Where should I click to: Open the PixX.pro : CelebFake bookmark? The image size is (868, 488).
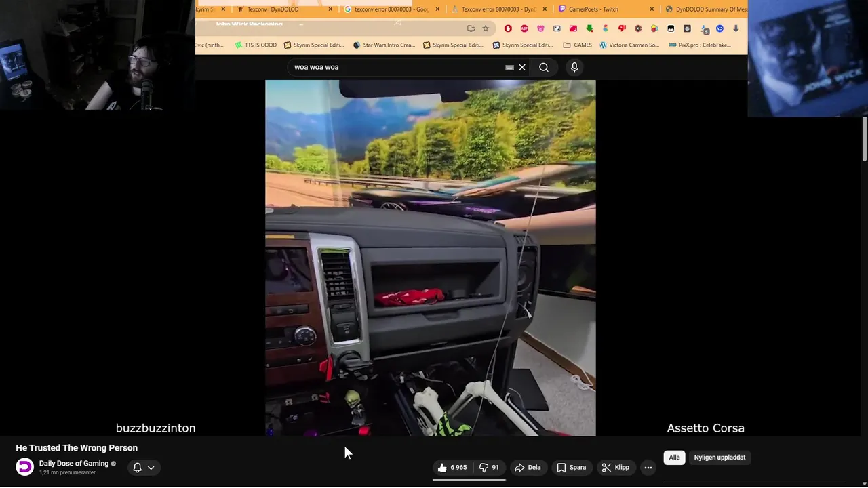pos(699,45)
